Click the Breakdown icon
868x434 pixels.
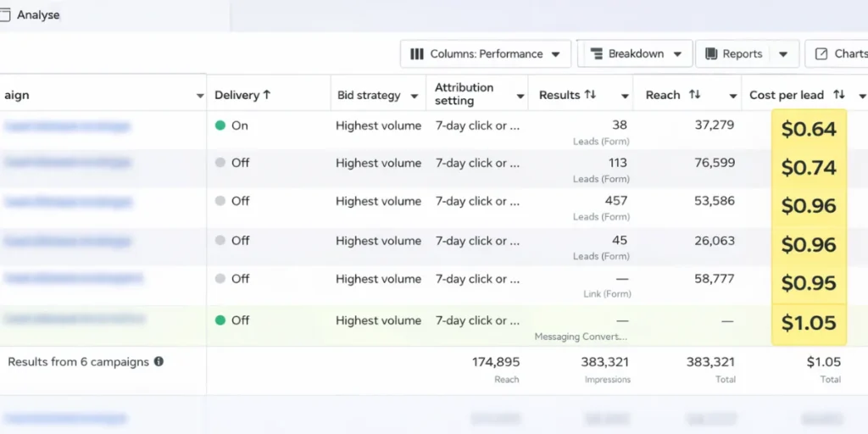tap(596, 53)
